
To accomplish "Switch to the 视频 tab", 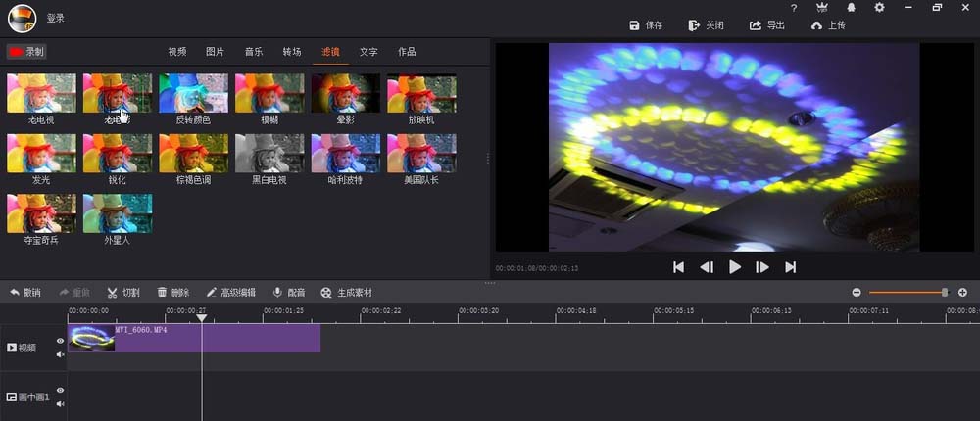I will click(x=176, y=52).
